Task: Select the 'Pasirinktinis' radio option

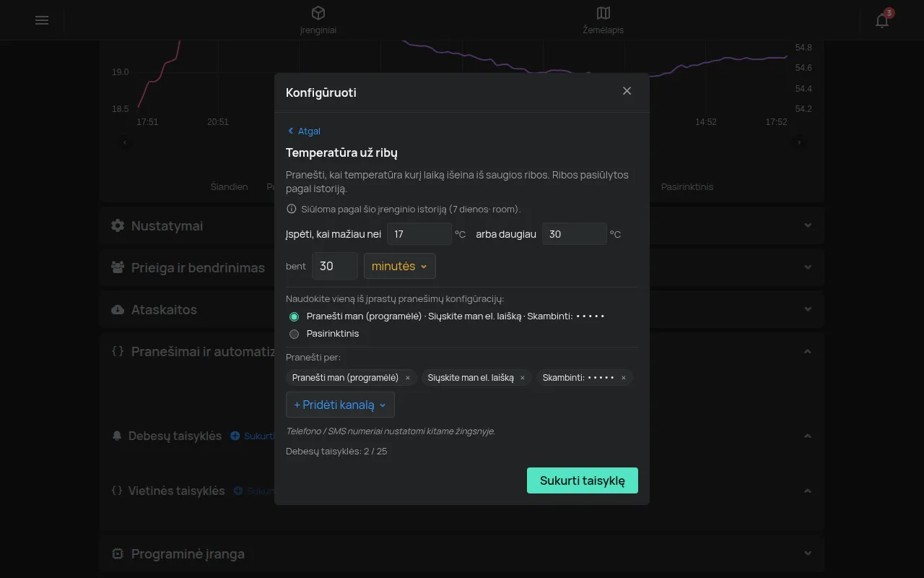Action: click(x=294, y=334)
